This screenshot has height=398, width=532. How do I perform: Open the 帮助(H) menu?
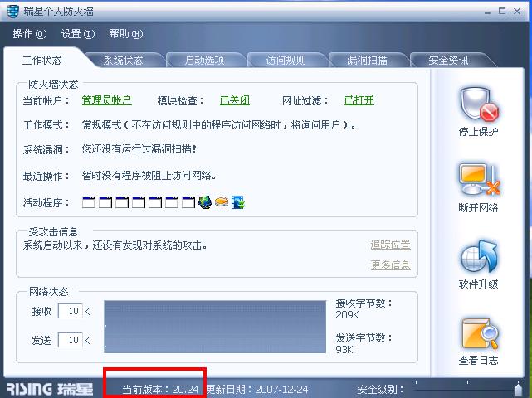point(126,34)
